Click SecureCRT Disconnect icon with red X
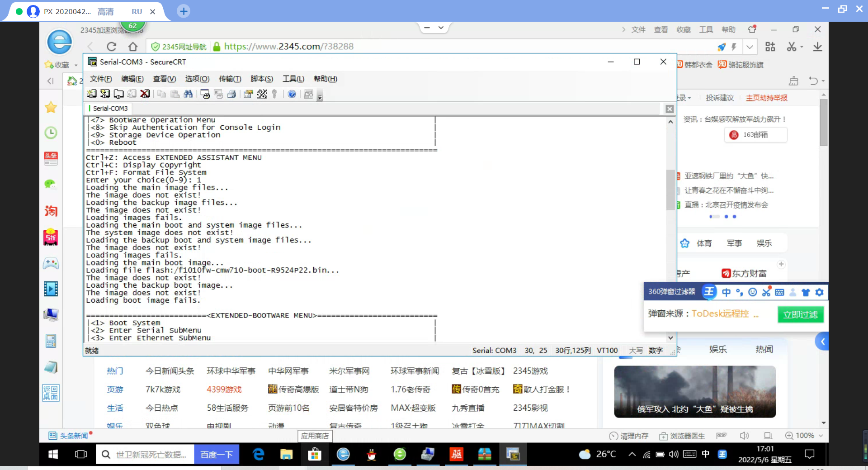Image resolution: width=868 pixels, height=470 pixels. (x=145, y=94)
